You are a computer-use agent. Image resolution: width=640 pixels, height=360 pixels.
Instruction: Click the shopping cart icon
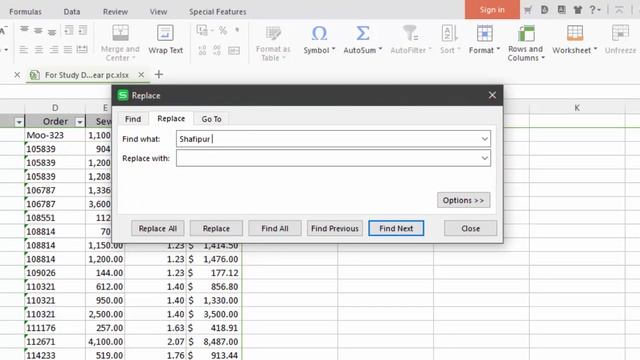coord(528,10)
